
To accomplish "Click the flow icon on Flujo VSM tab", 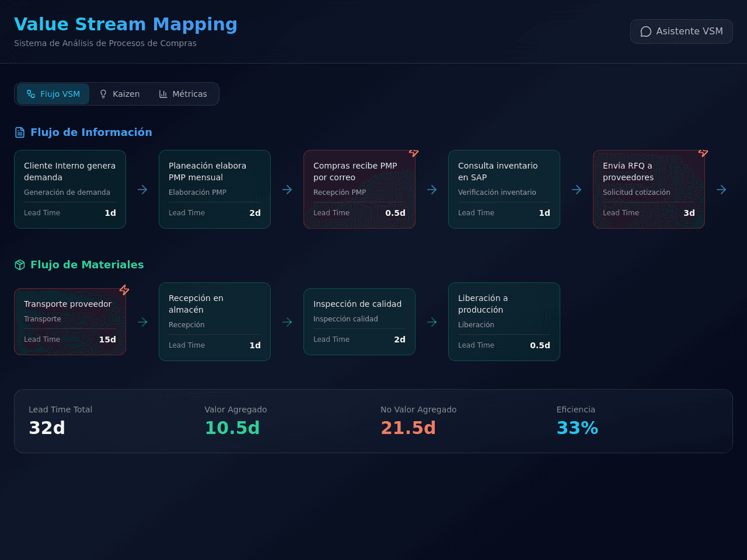I will point(31,94).
